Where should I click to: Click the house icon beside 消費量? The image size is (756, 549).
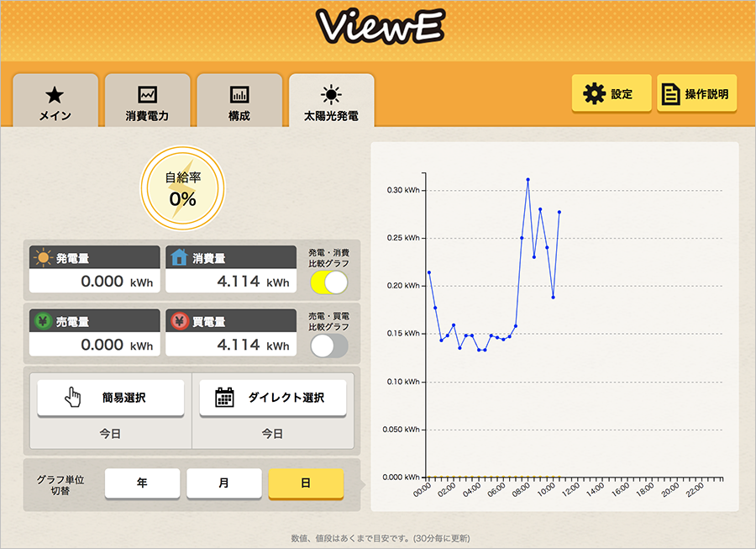[179, 257]
